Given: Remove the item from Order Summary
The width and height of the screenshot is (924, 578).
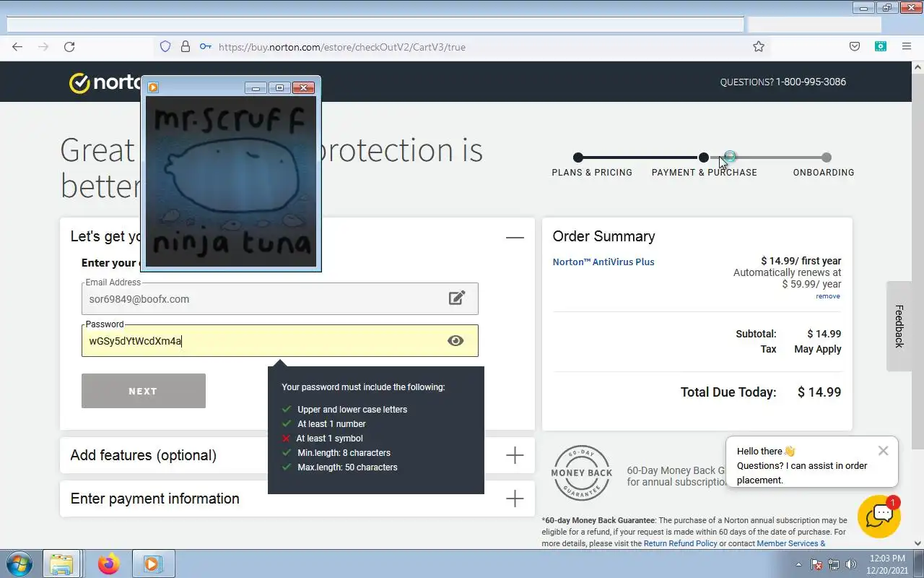Looking at the screenshot, I should click(x=828, y=296).
